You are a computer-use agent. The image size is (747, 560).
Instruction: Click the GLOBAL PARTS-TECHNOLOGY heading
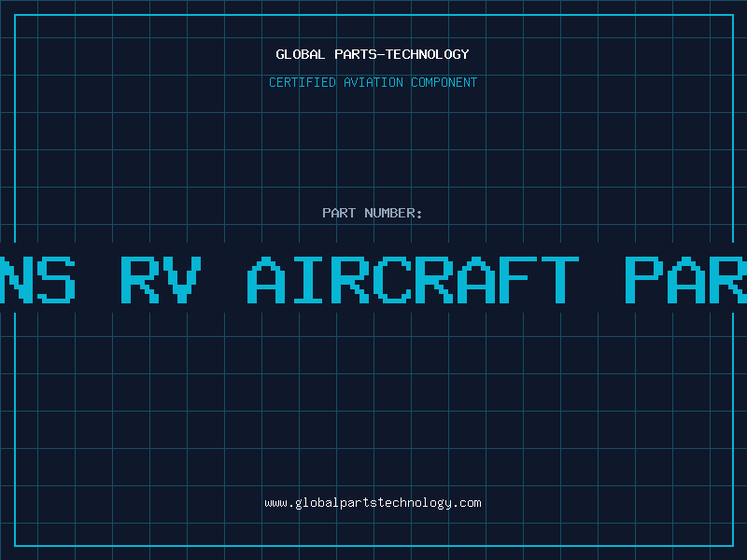tap(373, 54)
